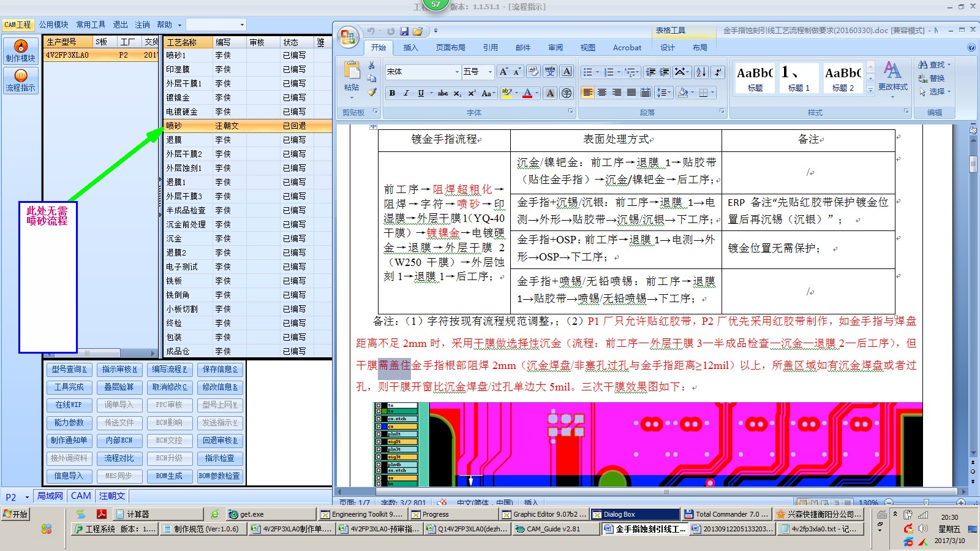Select the 标题 1 style thumbnail

click(798, 78)
